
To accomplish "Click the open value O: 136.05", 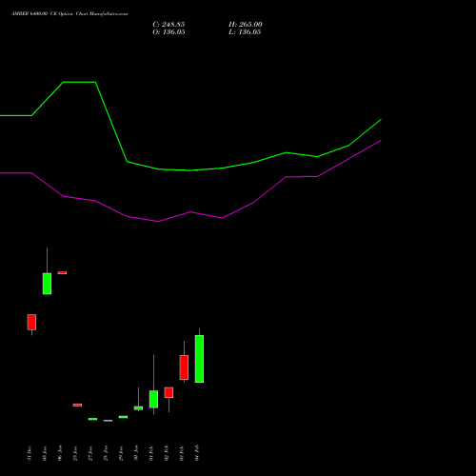I will coord(169,32).
